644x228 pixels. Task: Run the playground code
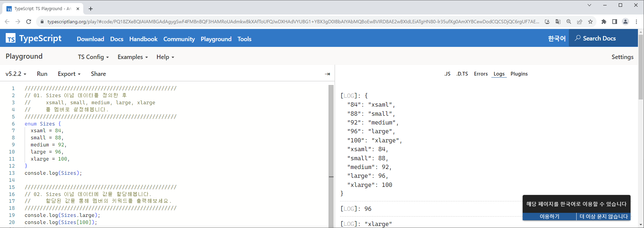pos(42,74)
